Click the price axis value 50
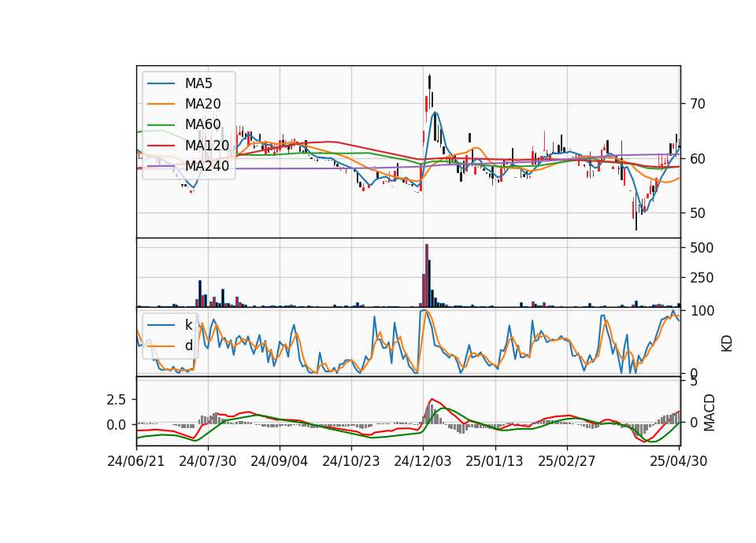The height and width of the screenshot is (543, 756). [x=698, y=213]
